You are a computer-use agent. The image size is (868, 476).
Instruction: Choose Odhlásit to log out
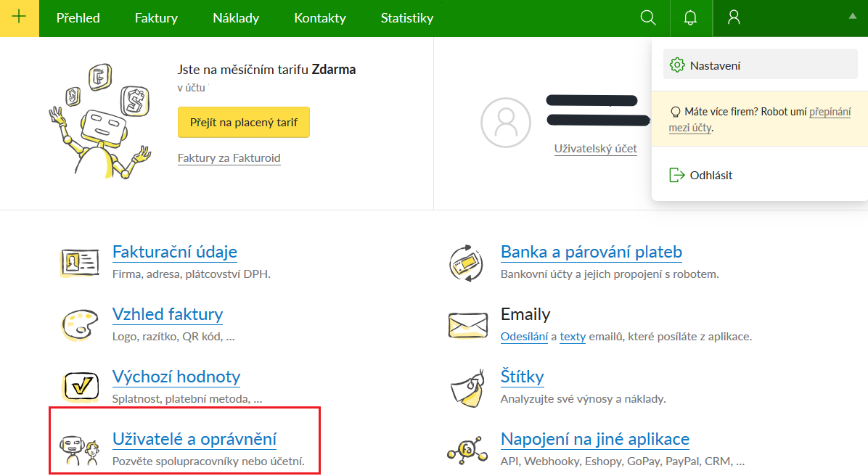coord(711,175)
